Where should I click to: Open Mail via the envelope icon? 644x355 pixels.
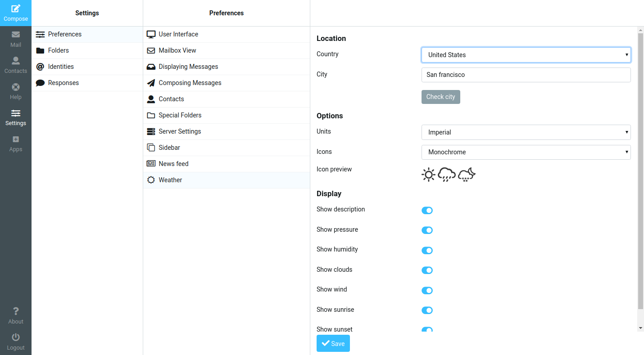(x=16, y=34)
